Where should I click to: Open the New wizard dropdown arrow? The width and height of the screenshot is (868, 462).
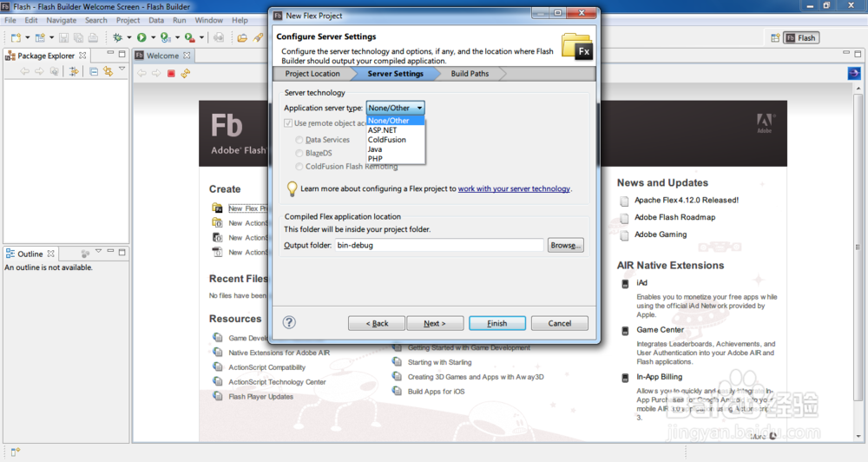point(27,37)
